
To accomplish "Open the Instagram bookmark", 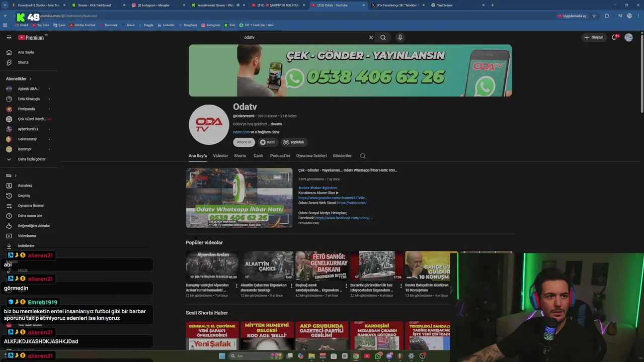I will (x=210, y=25).
